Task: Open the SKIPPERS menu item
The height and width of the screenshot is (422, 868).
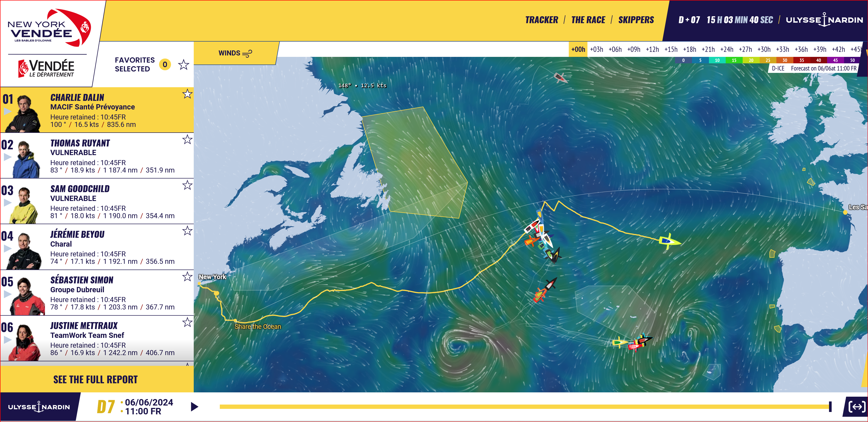Action: (x=636, y=20)
